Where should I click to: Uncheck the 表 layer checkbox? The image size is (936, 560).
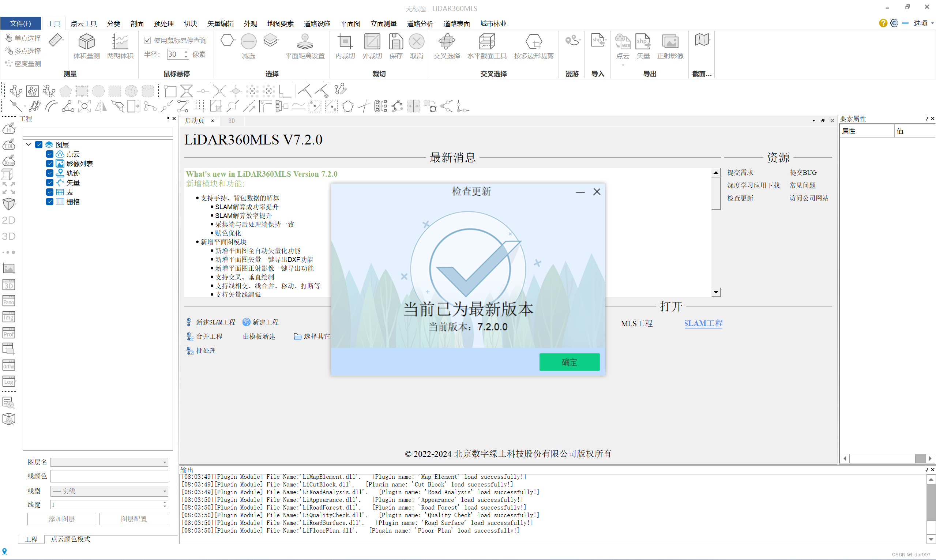pyautogui.click(x=49, y=192)
